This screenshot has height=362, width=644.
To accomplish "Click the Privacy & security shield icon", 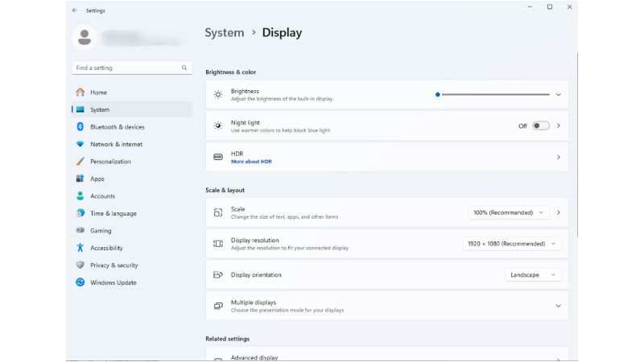I will click(x=80, y=265).
